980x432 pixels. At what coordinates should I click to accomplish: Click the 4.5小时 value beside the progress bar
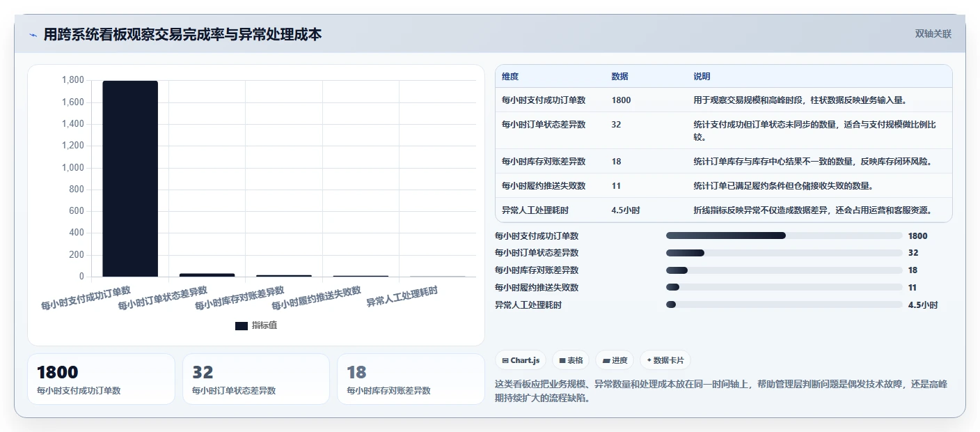pyautogui.click(x=923, y=304)
